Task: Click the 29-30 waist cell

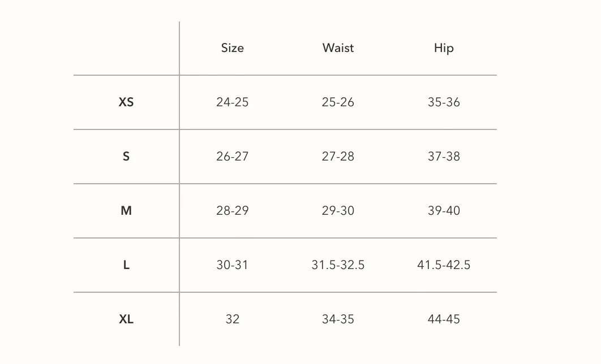Action: (338, 210)
